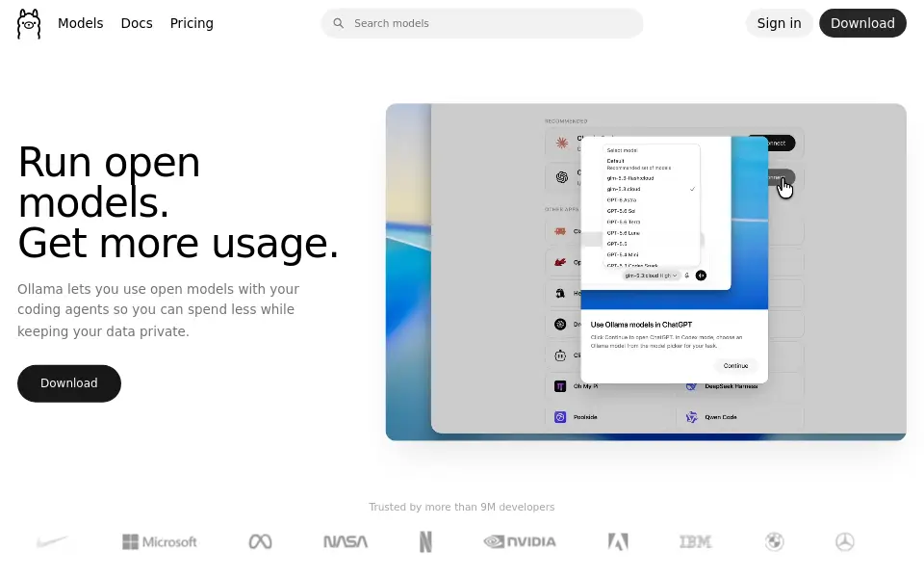Click the Poolside app icon
The width and height of the screenshot is (924, 578).
coord(560,417)
